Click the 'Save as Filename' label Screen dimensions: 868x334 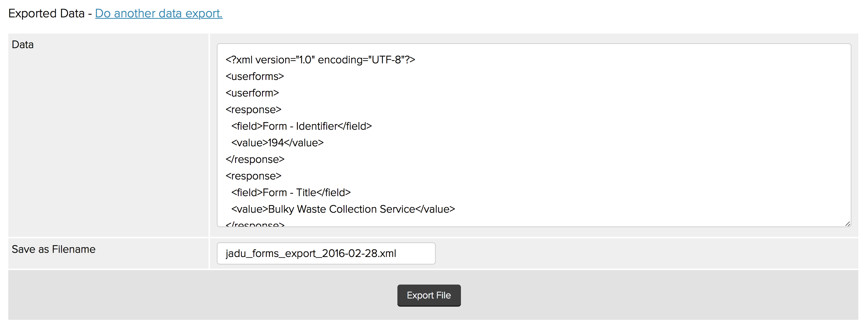pos(54,249)
